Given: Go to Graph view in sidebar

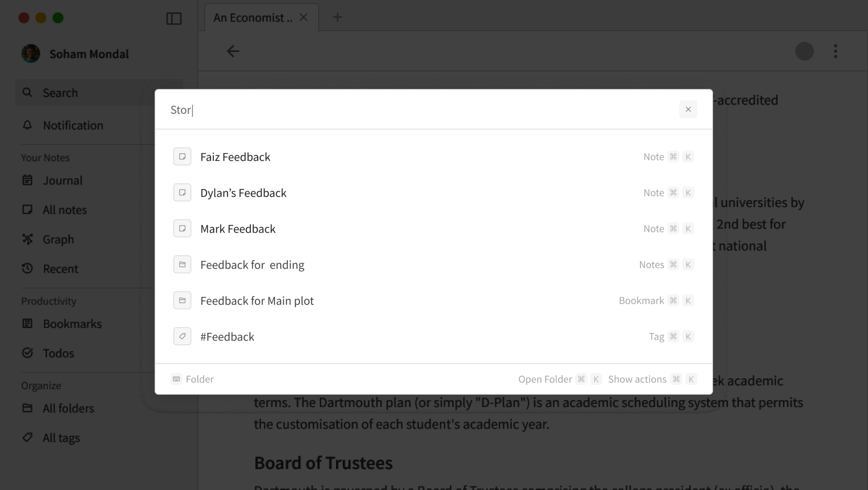Looking at the screenshot, I should (58, 239).
